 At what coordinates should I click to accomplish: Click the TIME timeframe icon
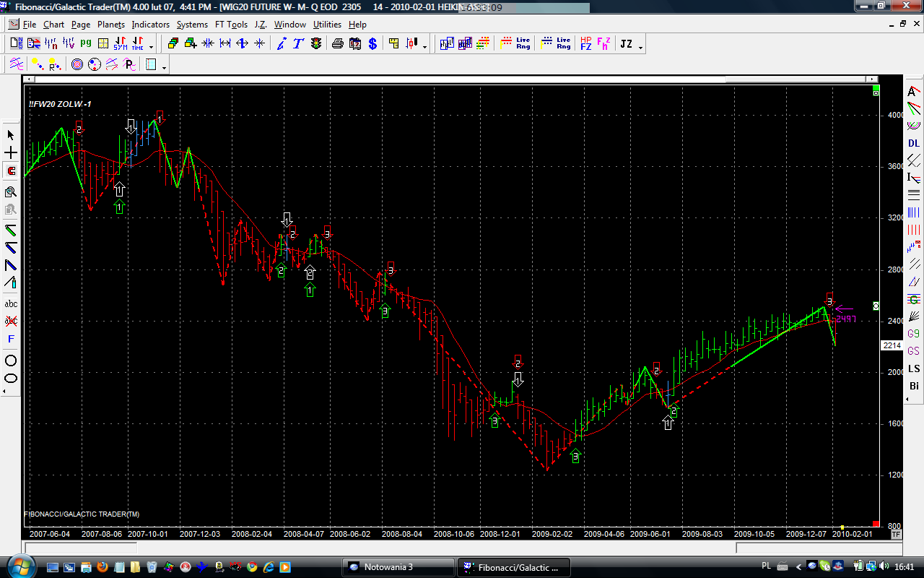136,44
